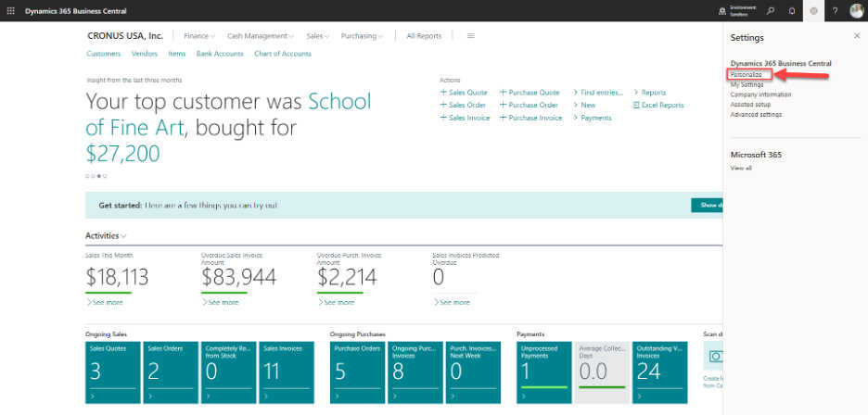This screenshot has width=868, height=415.
Task: Open All Reports
Action: [x=424, y=36]
